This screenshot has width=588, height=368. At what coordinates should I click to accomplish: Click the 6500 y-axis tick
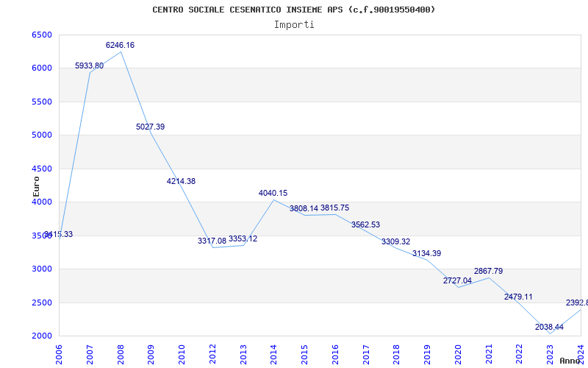click(42, 35)
